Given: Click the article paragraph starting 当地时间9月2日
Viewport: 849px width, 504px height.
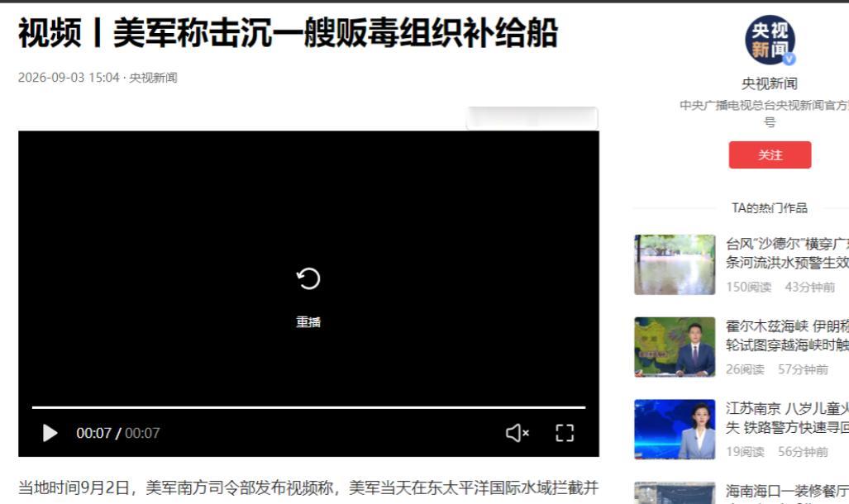Looking at the screenshot, I should pos(308,487).
